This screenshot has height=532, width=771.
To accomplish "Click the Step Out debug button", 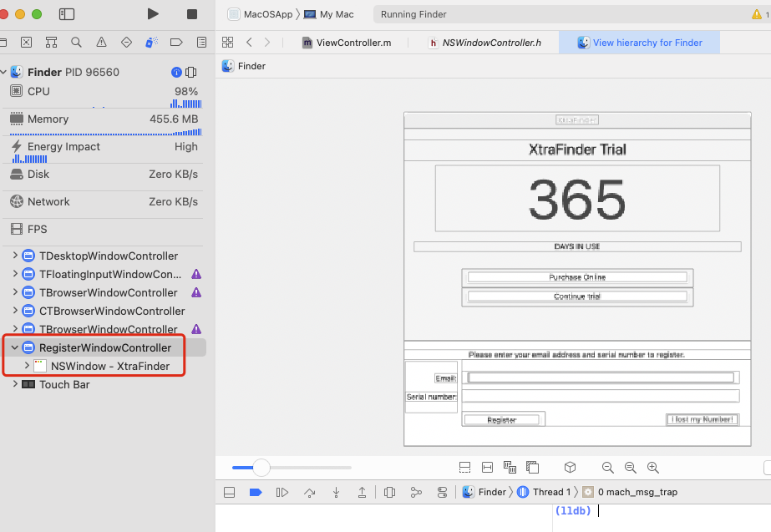I will click(362, 492).
